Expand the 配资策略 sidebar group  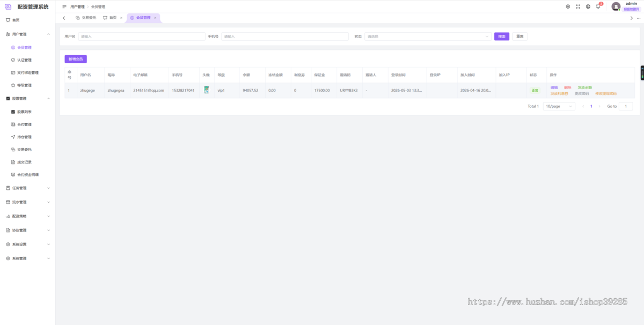tap(48, 216)
